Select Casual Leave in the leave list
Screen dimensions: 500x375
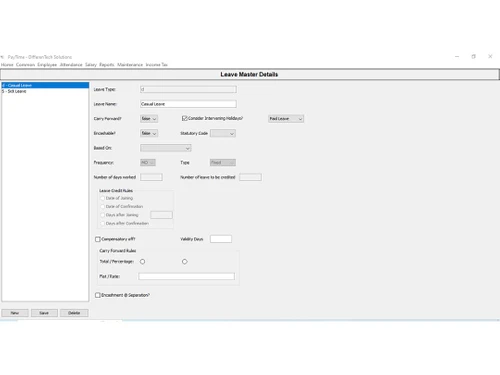point(45,85)
